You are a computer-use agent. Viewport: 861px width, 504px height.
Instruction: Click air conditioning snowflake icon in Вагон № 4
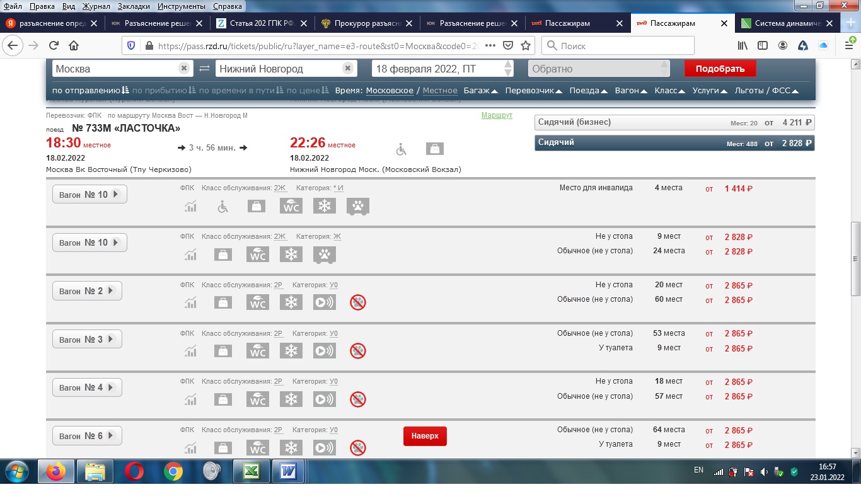(x=291, y=399)
